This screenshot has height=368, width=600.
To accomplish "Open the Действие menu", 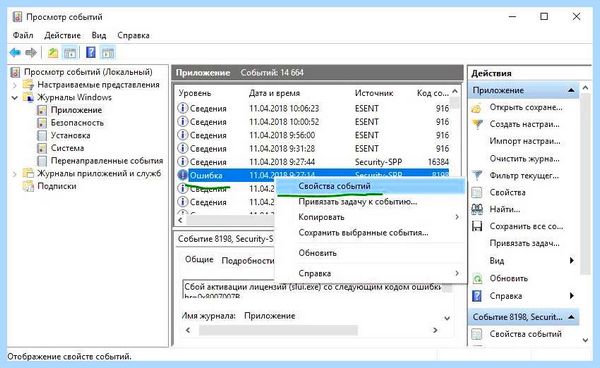I will (x=62, y=35).
